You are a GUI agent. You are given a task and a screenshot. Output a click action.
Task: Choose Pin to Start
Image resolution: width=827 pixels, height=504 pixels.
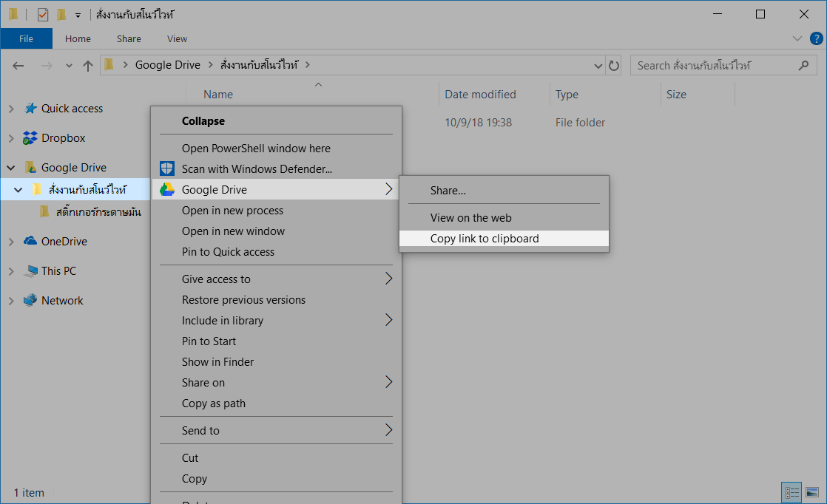[x=276, y=341]
